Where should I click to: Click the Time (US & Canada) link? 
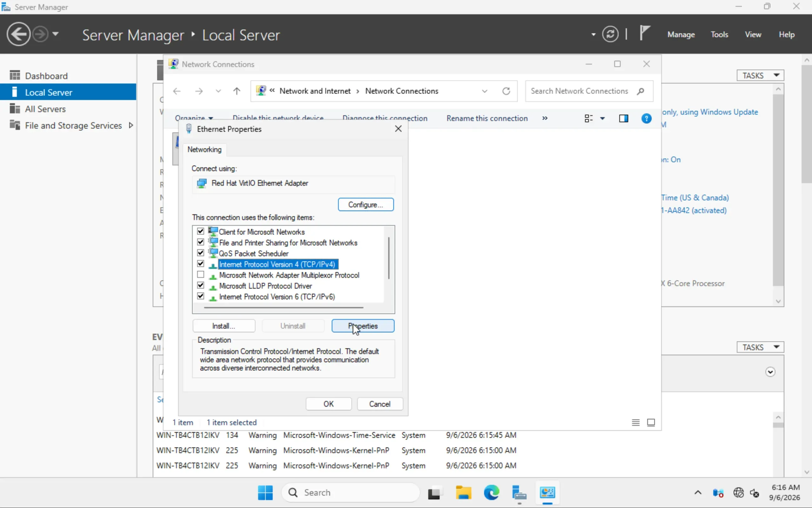point(695,197)
